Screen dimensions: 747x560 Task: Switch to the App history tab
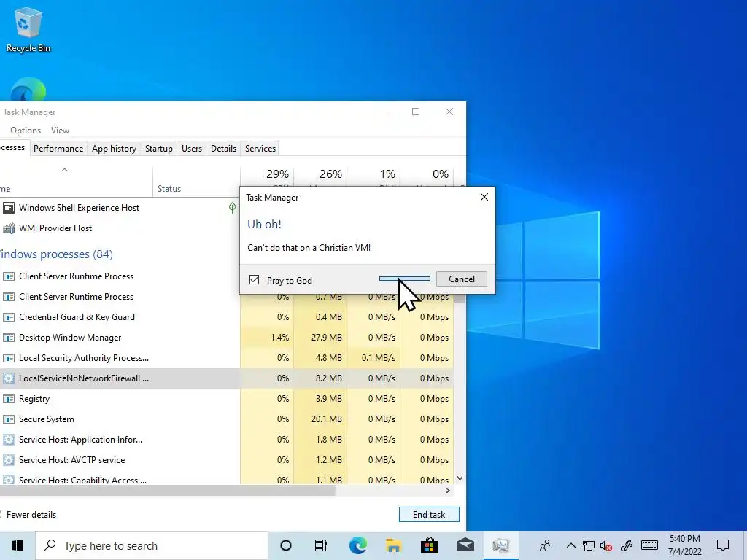[x=114, y=149]
